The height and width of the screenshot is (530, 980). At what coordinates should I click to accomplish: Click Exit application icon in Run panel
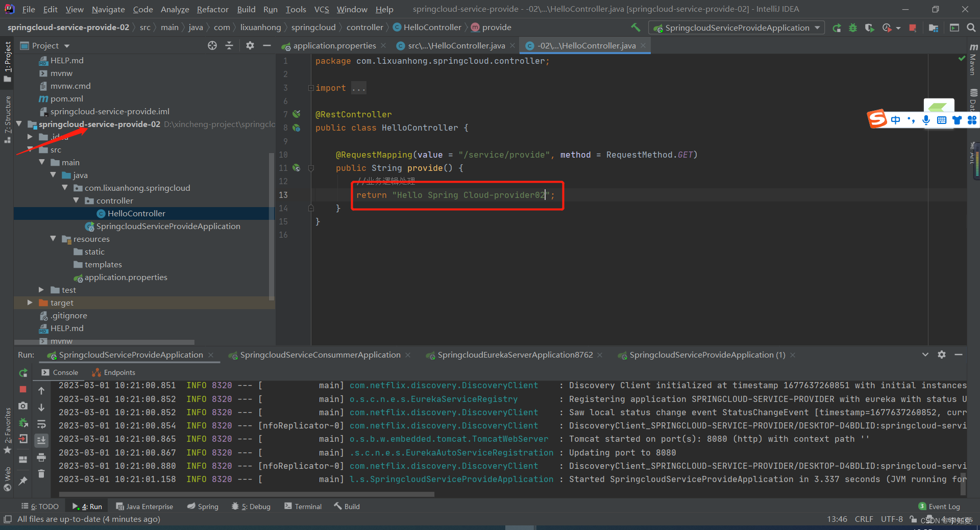pos(23,439)
